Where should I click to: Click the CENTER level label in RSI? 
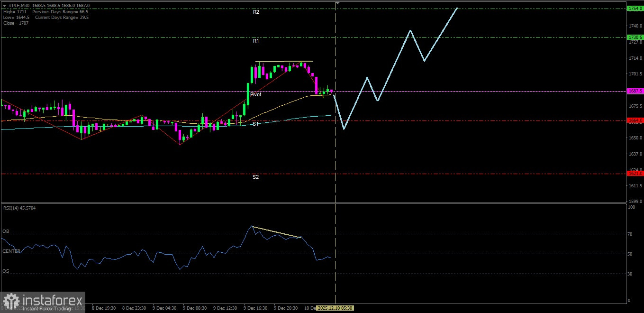(11, 251)
